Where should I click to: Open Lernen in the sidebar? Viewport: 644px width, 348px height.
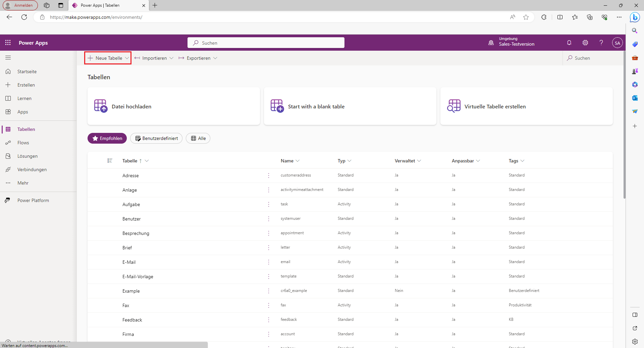38,98
